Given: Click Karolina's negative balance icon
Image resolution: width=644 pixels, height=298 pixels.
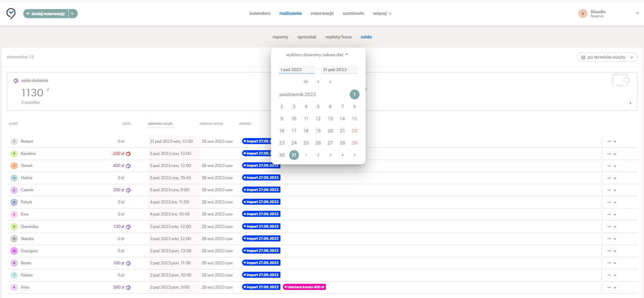Looking at the screenshot, I should (x=128, y=154).
